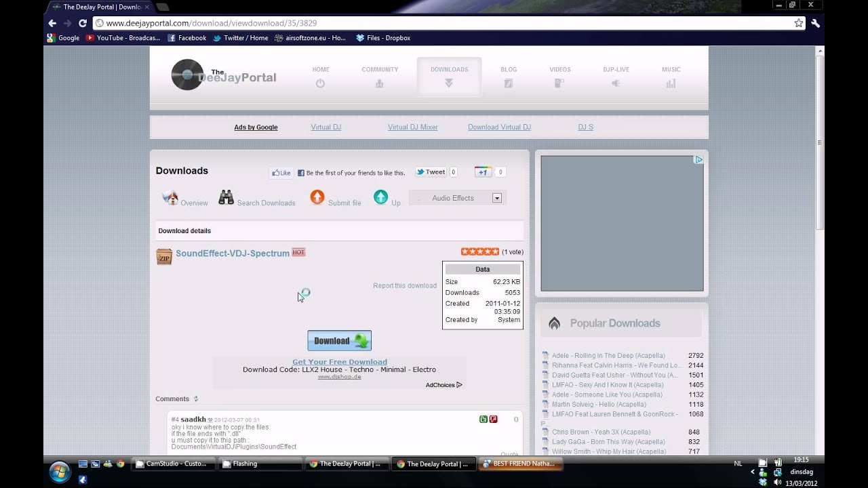
Task: Click the saadkh commenter name
Action: [x=193, y=420]
